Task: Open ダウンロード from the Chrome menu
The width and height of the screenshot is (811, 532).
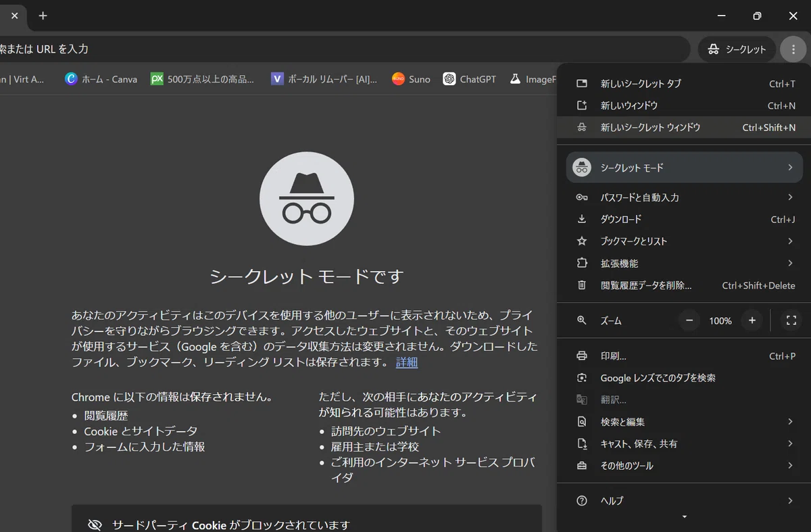Action: point(684,219)
